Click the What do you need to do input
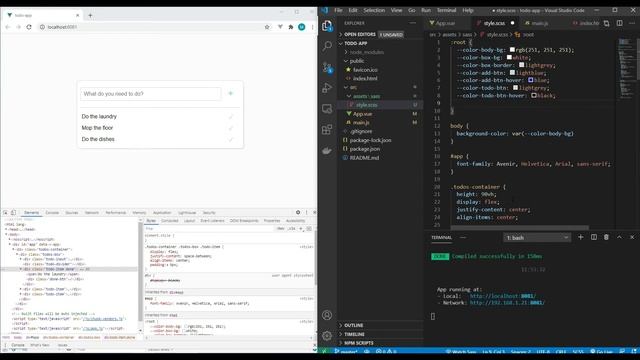Screen dimensions: 640x360 click(x=151, y=94)
